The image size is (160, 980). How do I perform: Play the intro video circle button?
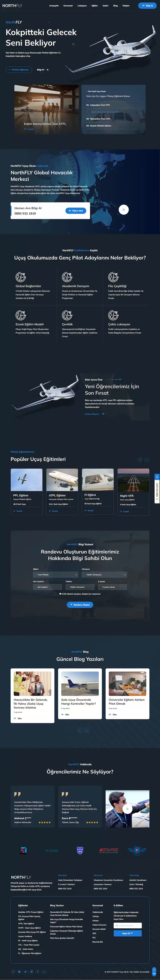(123, 209)
